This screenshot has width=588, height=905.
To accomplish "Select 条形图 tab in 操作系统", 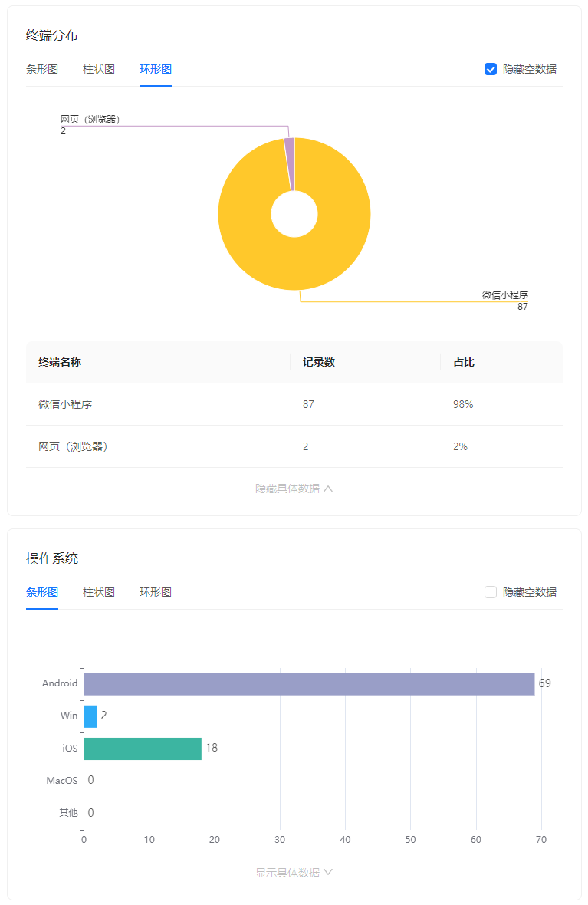I will (42, 592).
